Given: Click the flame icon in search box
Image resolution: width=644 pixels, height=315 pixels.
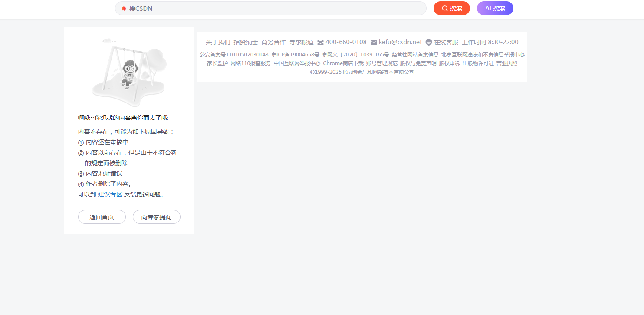Looking at the screenshot, I should pyautogui.click(x=124, y=8).
